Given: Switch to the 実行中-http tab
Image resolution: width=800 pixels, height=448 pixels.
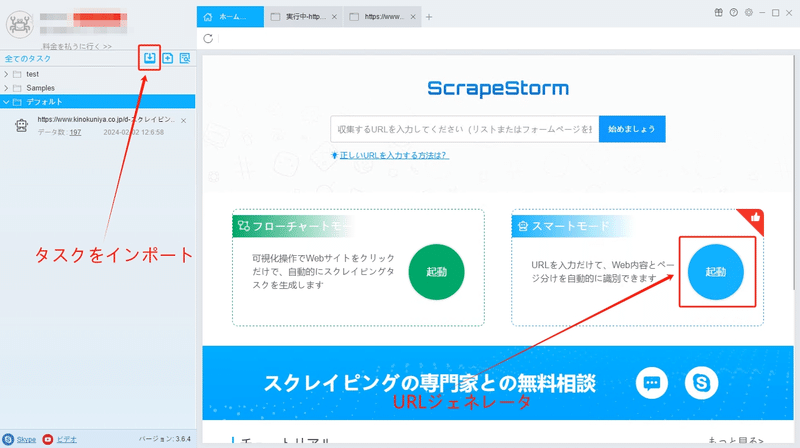Looking at the screenshot, I should pyautogui.click(x=304, y=17).
